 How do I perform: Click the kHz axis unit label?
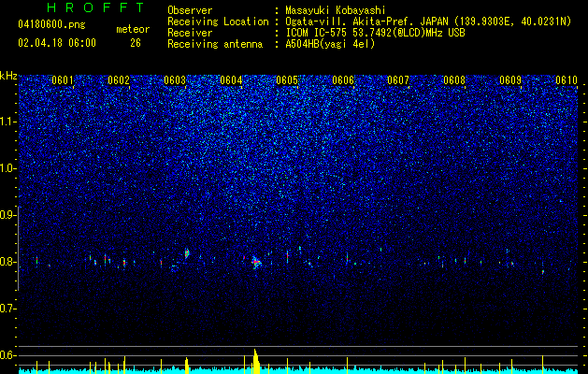coord(8,76)
